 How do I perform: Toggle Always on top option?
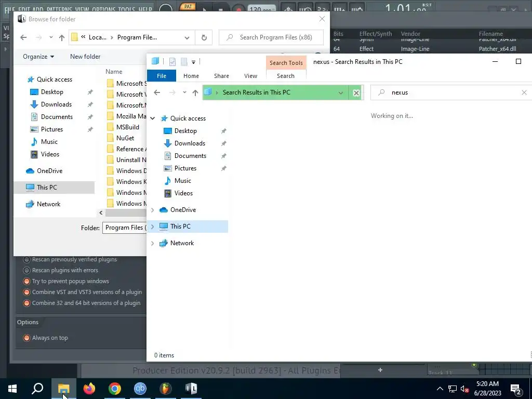point(26,338)
